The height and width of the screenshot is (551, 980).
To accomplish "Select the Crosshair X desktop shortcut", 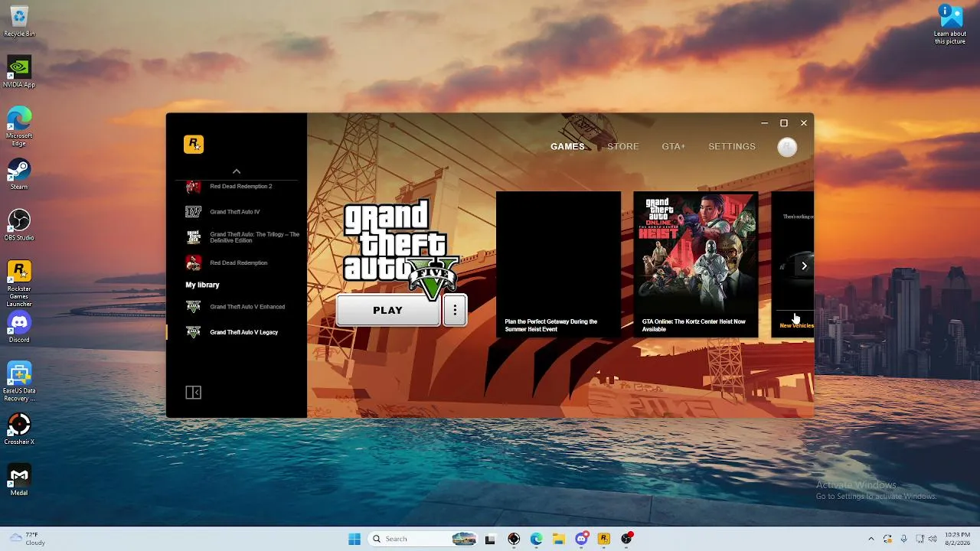I will (x=19, y=429).
